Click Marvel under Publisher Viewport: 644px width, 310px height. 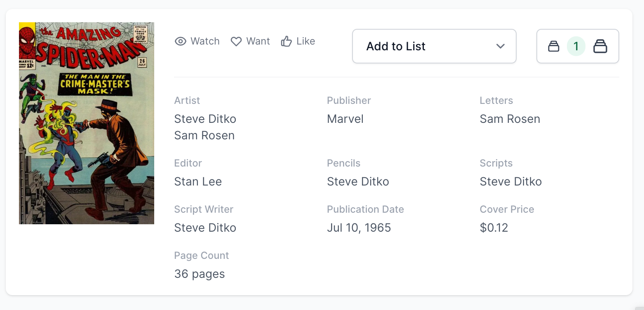[345, 119]
